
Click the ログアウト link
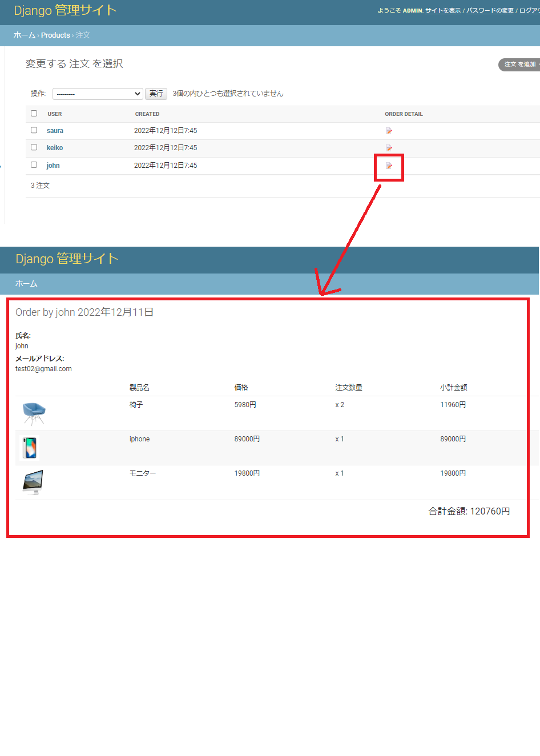coord(529,10)
